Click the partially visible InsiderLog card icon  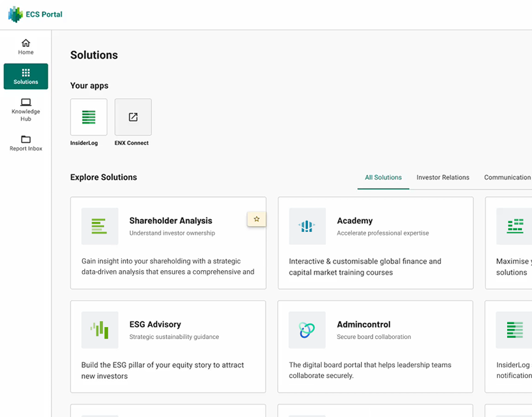[514, 330]
